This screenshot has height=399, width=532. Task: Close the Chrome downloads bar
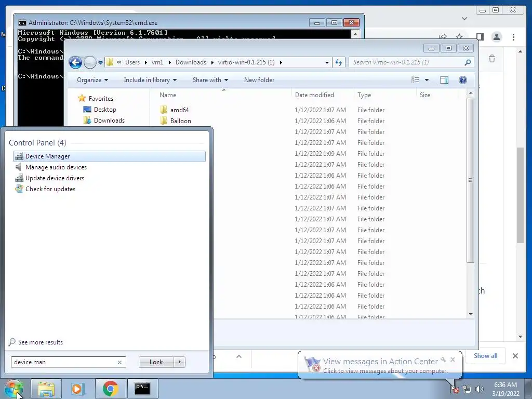coord(515,356)
